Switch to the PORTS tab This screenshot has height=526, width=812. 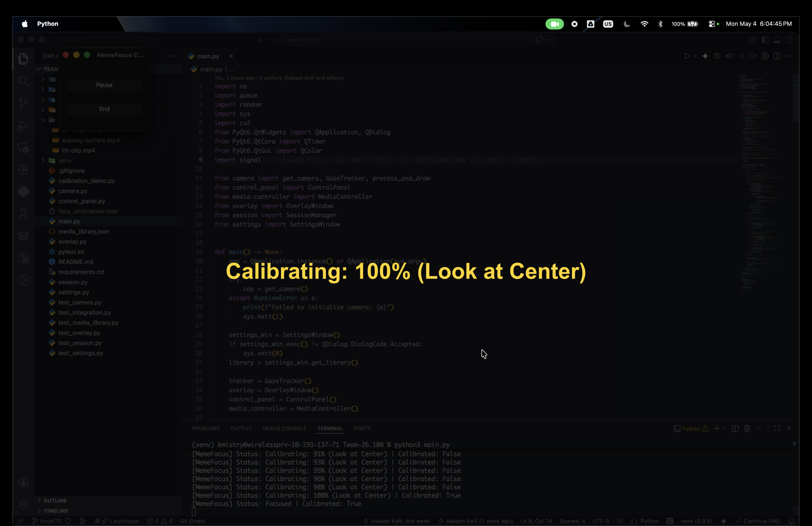(362, 428)
